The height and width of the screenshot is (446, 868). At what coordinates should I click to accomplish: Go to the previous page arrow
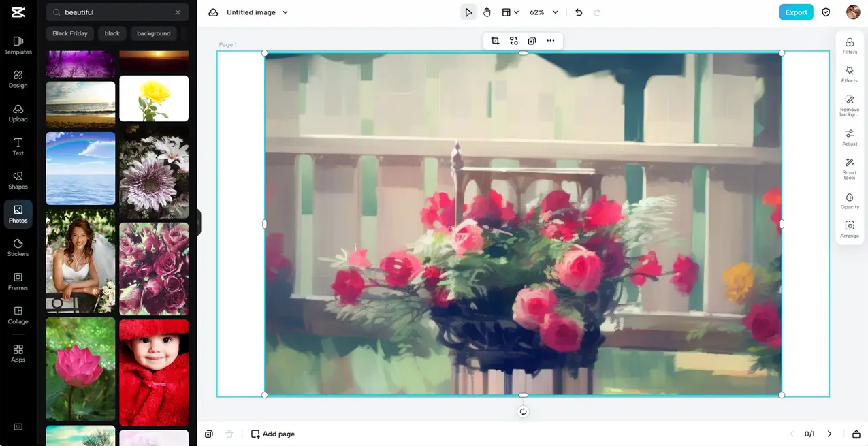pos(791,434)
